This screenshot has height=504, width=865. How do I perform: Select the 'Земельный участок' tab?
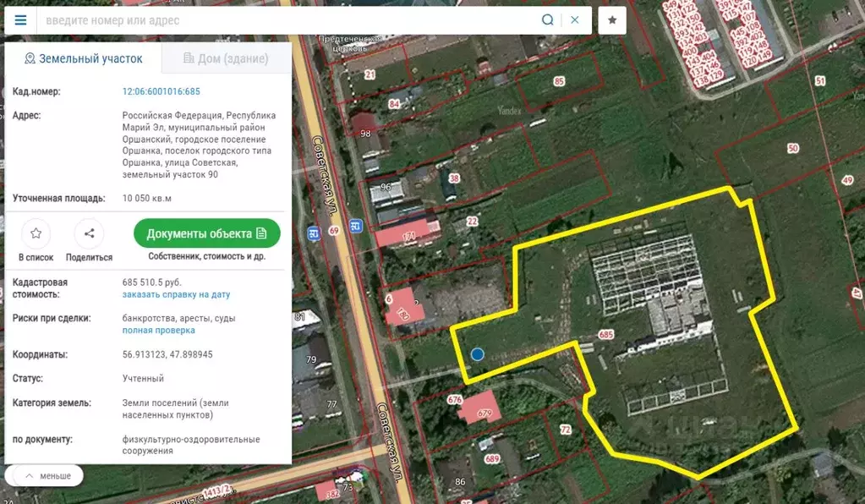tap(83, 58)
